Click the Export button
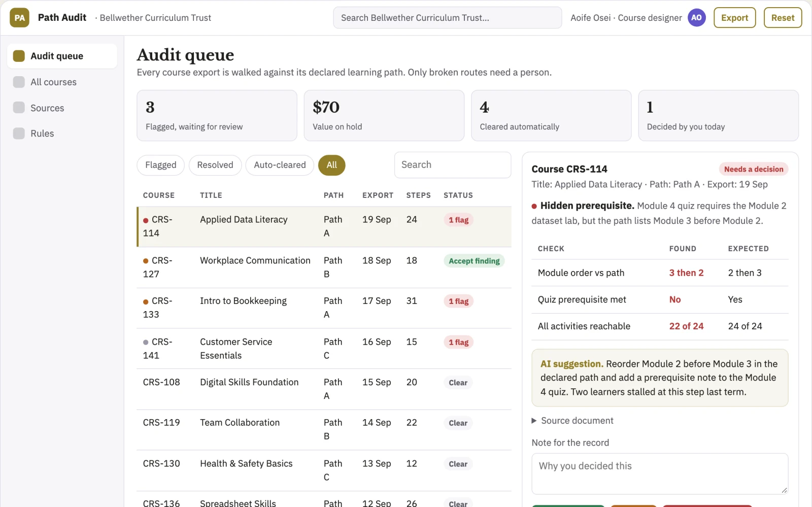The image size is (812, 507). 735,18
